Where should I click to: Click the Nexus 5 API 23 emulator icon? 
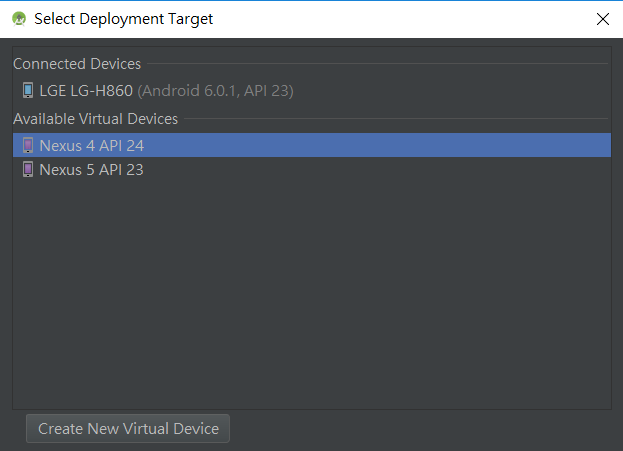click(x=28, y=169)
